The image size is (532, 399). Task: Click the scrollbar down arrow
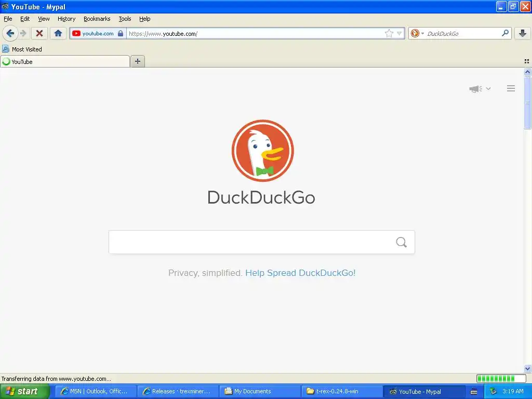[527, 368]
